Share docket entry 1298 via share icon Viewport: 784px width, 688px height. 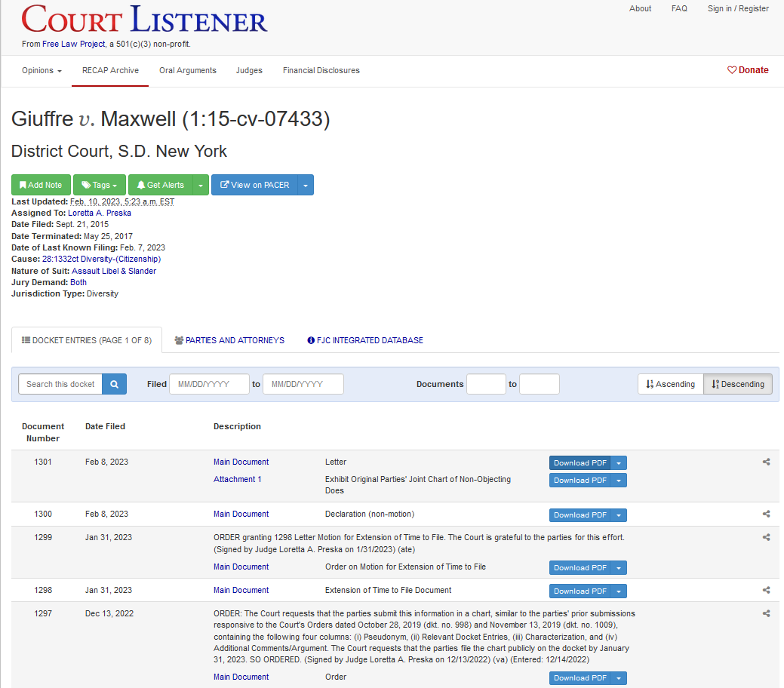[x=766, y=590]
